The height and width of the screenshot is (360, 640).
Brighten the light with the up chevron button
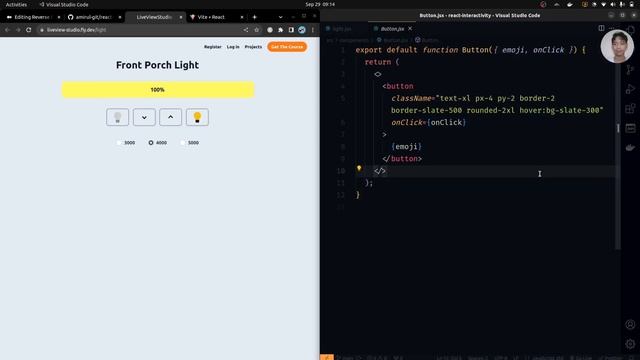(171, 117)
